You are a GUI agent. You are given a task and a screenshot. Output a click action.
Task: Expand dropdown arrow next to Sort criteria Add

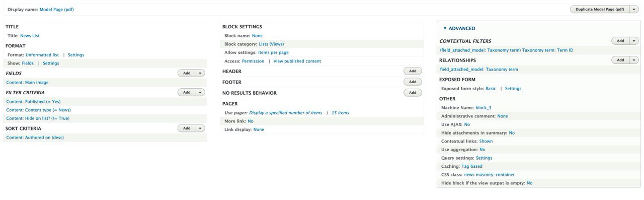click(x=201, y=128)
